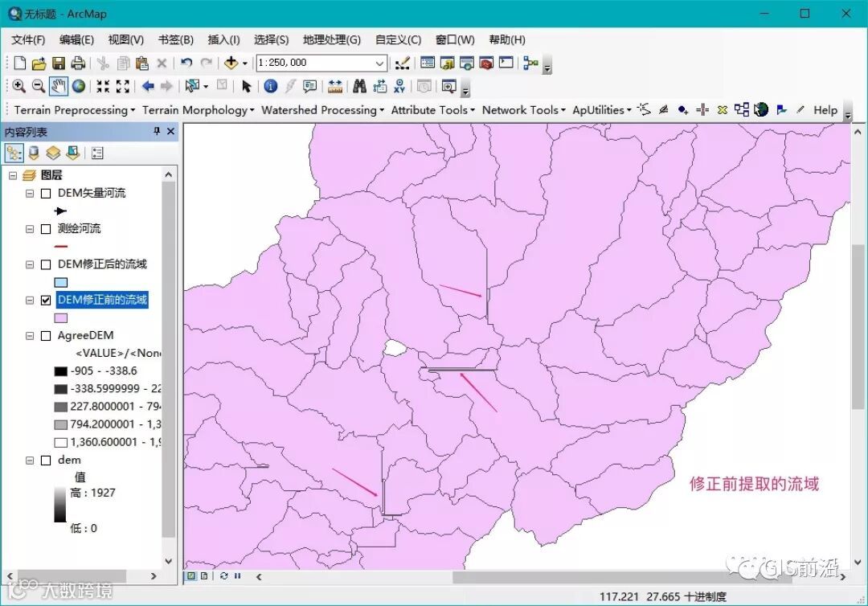Viewport: 868px width, 606px height.
Task: Open the 编辑(E) menu
Action: click(76, 40)
